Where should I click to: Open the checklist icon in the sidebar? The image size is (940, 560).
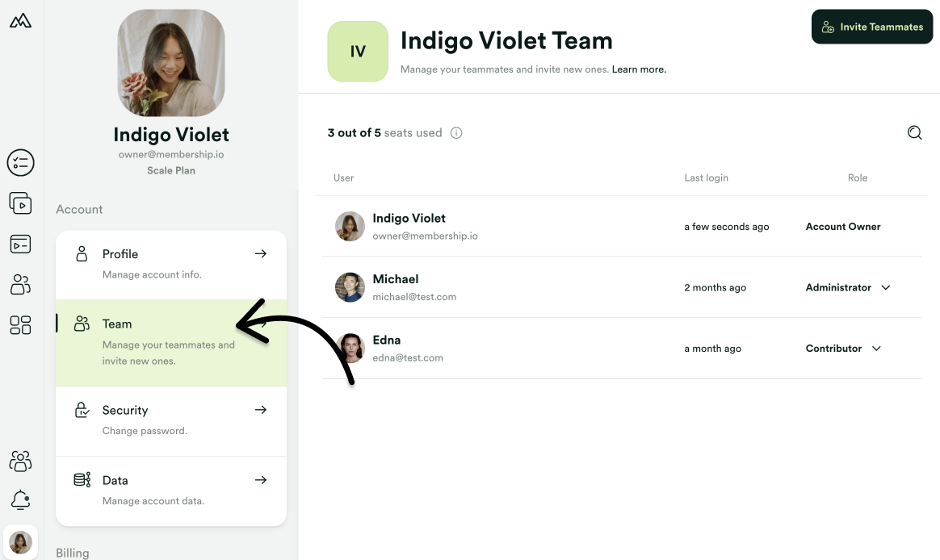pyautogui.click(x=20, y=162)
